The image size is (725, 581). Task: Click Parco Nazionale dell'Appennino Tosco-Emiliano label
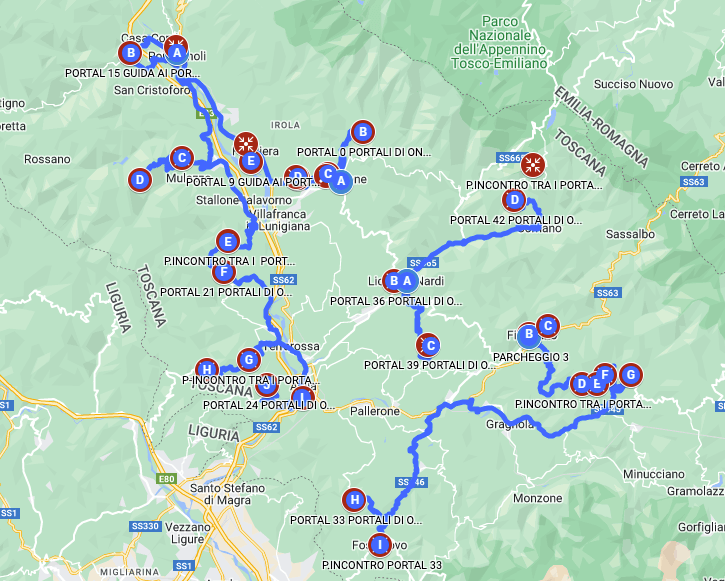pos(499,42)
